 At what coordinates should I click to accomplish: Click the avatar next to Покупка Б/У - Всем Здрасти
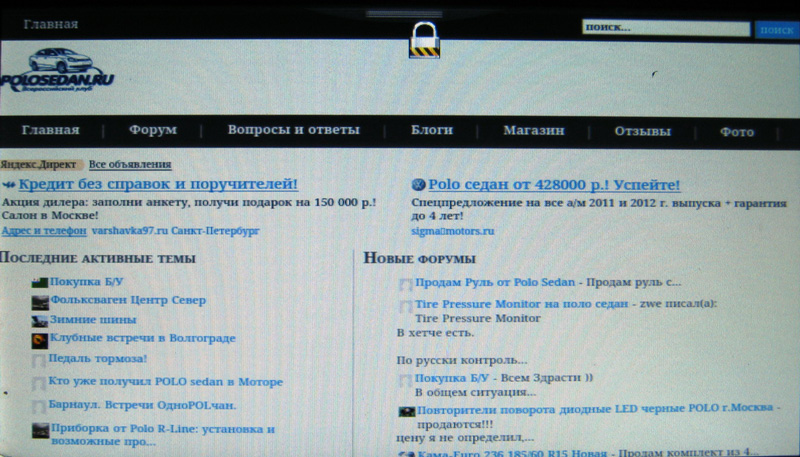coord(406,380)
